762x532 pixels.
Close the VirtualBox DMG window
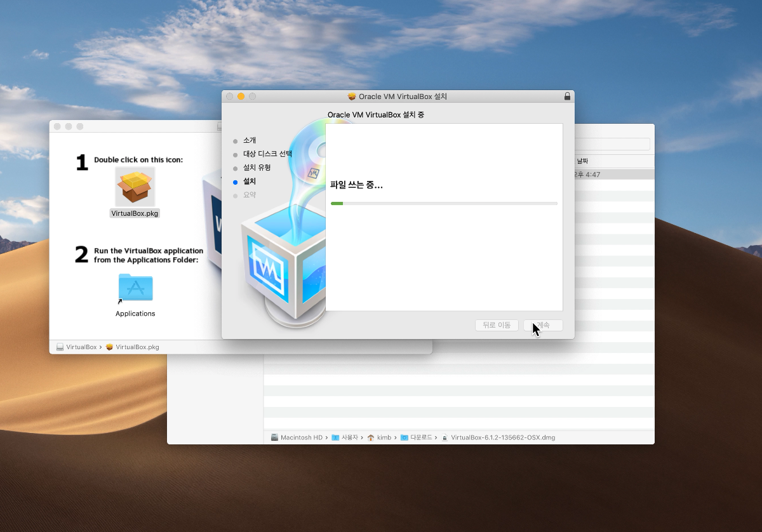click(57, 126)
